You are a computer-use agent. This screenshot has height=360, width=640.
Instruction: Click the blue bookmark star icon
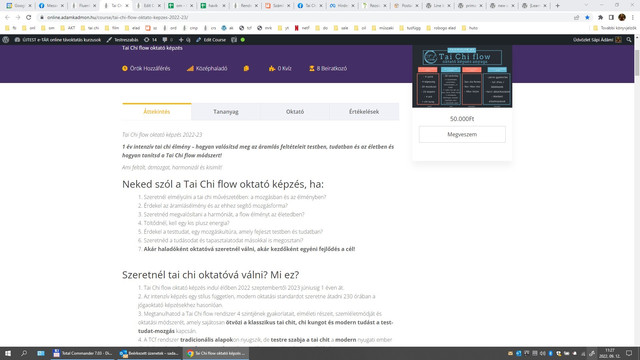pyautogui.click(x=587, y=17)
